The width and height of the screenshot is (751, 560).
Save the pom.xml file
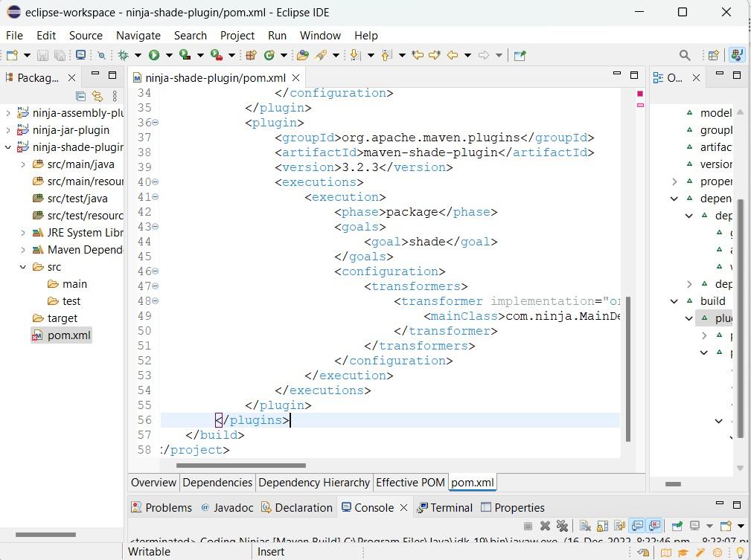pyautogui.click(x=42, y=55)
